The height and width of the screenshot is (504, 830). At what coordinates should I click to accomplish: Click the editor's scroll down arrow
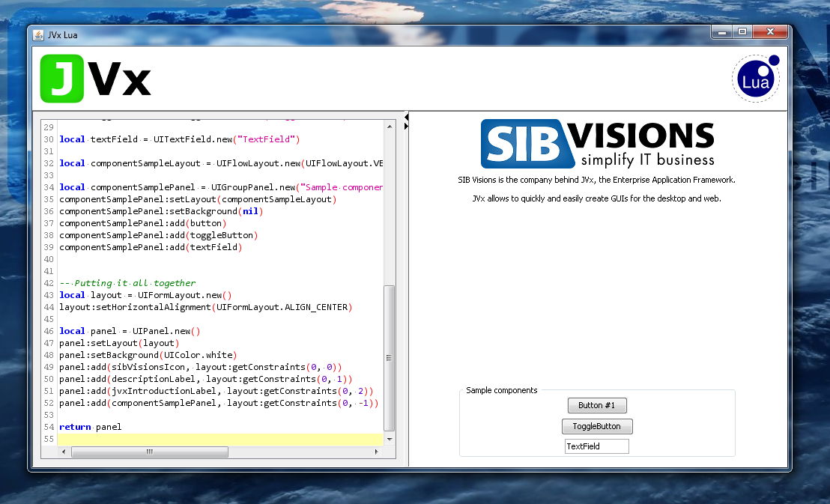tap(390, 440)
